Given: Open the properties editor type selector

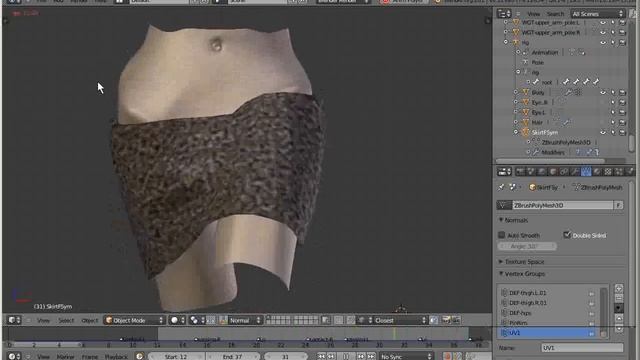Looking at the screenshot, I should 504,172.
